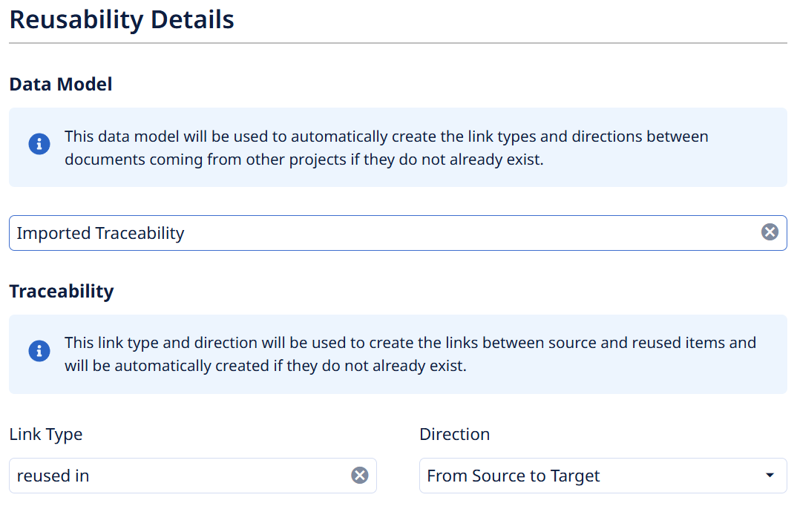Click the data model notice message text
797x532 pixels.
pyautogui.click(x=387, y=148)
